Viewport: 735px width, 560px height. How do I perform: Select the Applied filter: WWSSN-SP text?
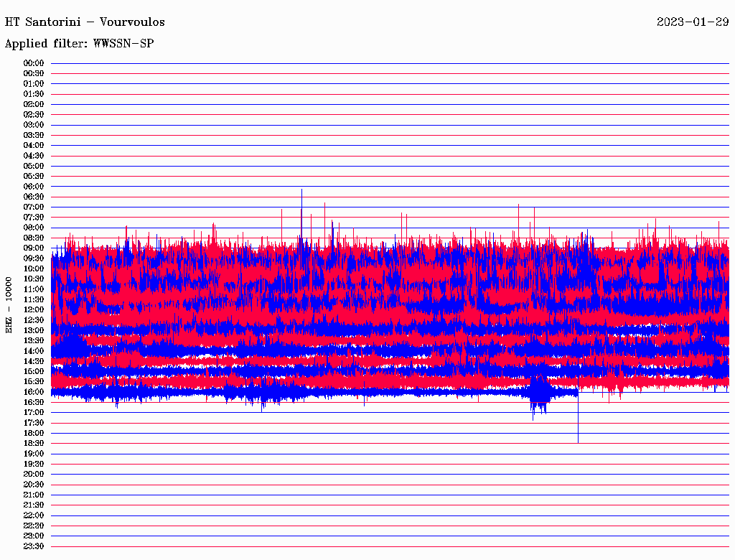point(79,44)
